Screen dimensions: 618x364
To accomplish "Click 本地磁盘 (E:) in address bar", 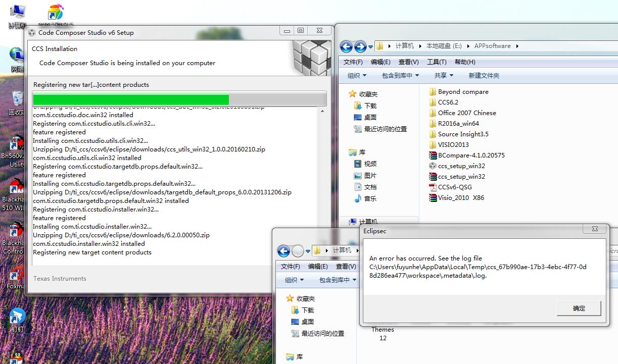I will 444,46.
